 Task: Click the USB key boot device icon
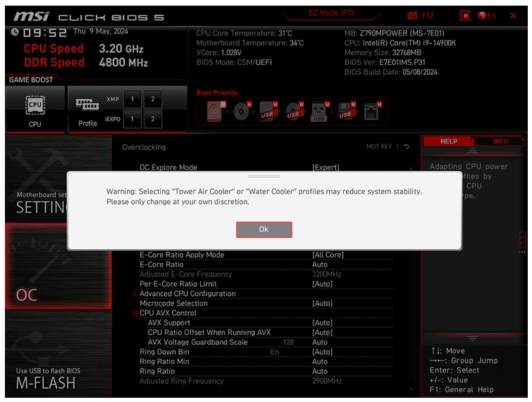tap(320, 111)
